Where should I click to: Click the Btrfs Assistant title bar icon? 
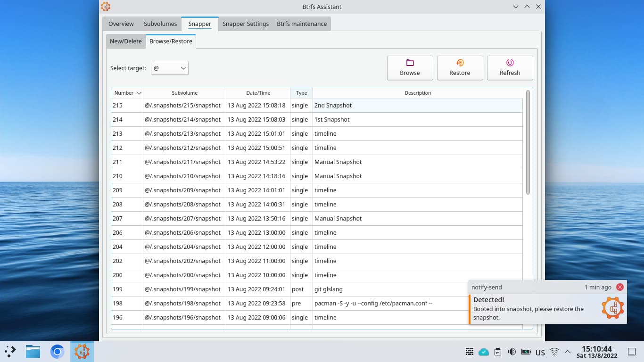106,7
